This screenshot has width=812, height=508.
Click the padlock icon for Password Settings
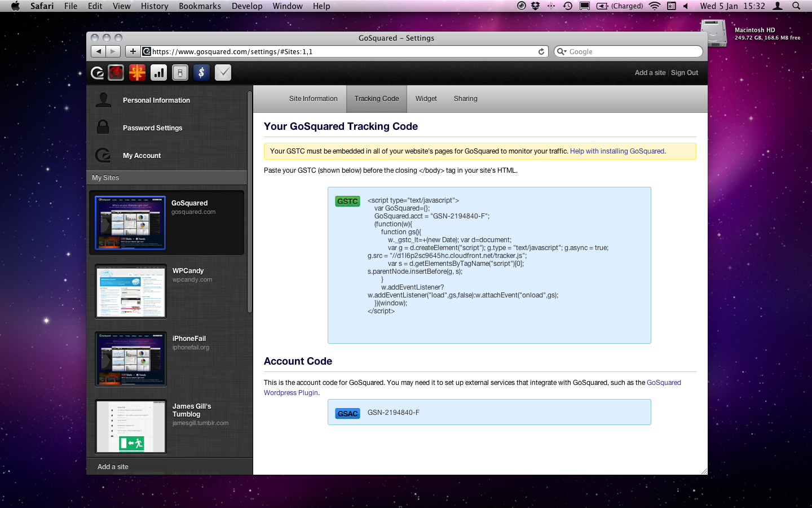(103, 127)
